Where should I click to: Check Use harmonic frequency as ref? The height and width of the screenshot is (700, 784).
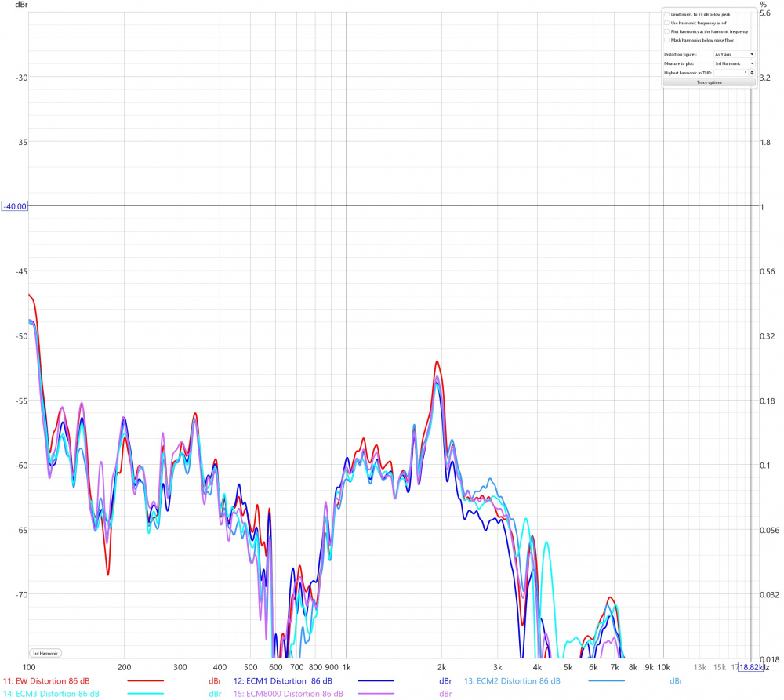click(x=666, y=23)
